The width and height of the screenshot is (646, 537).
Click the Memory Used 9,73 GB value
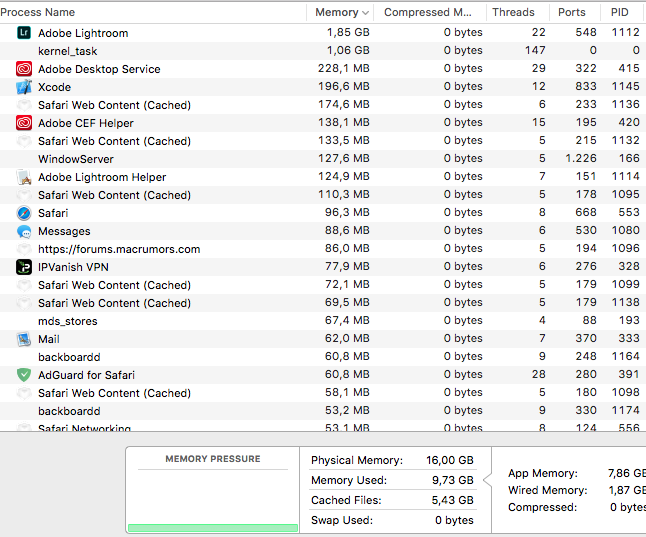(x=453, y=480)
